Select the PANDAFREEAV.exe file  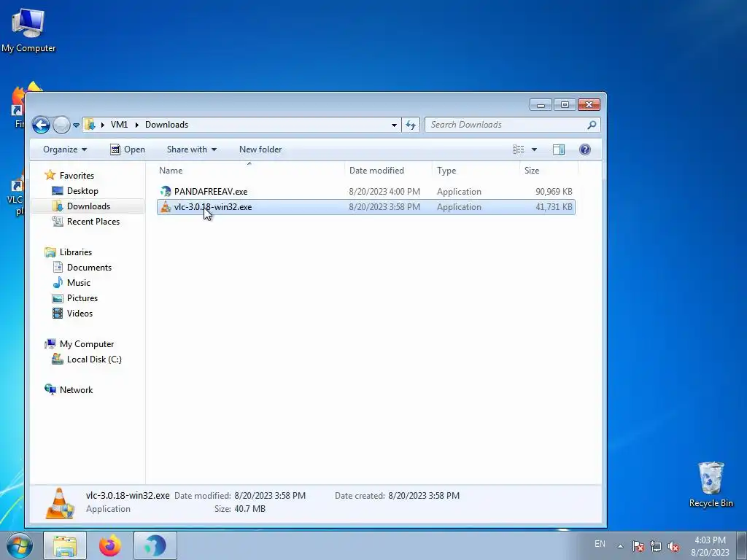(x=211, y=192)
